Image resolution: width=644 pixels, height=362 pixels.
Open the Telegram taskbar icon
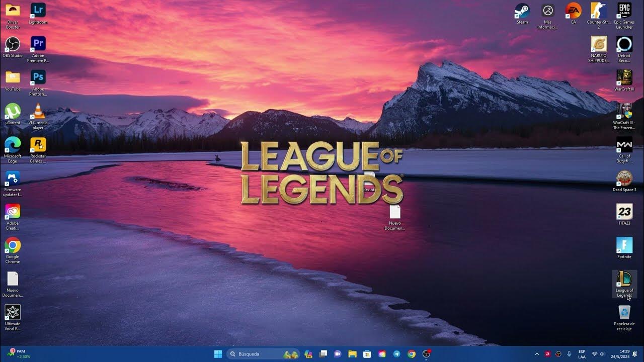point(397,354)
